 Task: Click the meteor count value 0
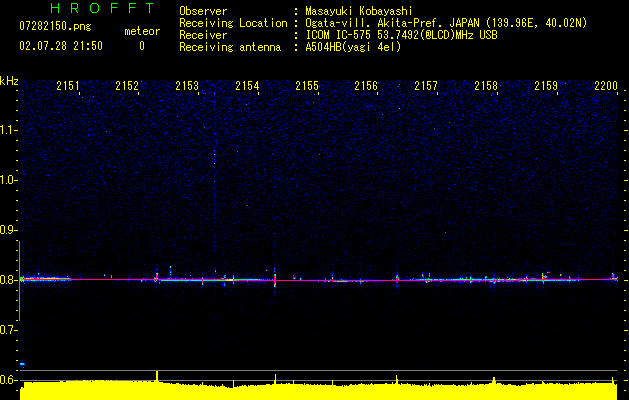(142, 46)
